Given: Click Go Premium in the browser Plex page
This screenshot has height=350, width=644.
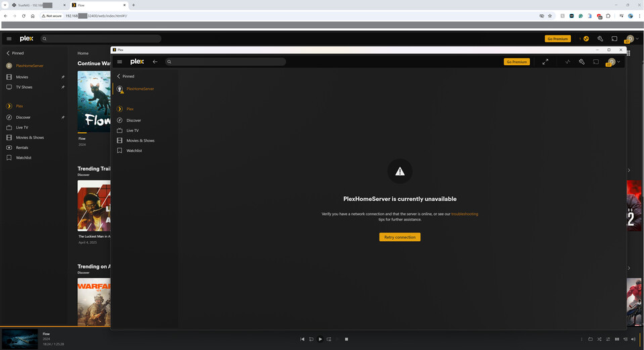Looking at the screenshot, I should click(557, 38).
